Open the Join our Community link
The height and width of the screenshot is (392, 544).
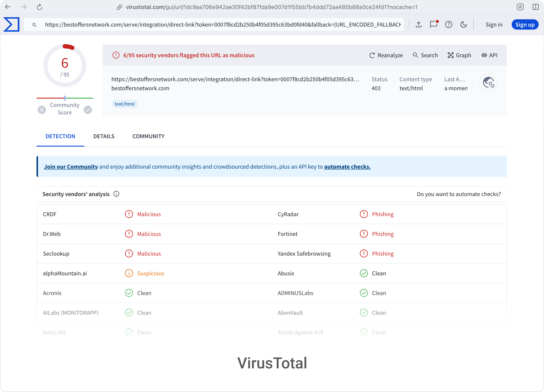pos(71,166)
